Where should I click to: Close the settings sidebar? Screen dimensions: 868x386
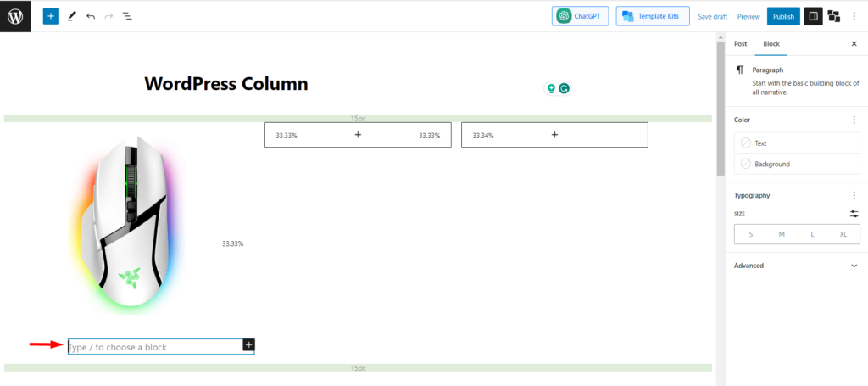click(x=854, y=44)
